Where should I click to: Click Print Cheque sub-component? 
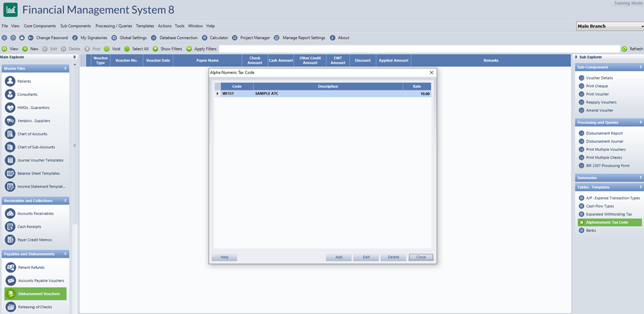(597, 86)
